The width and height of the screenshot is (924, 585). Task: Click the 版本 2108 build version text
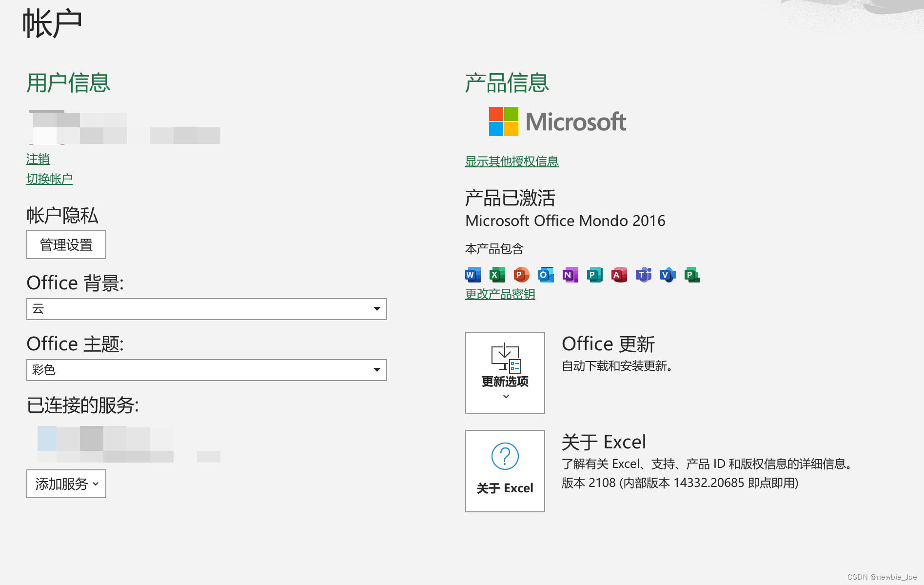[x=680, y=483]
